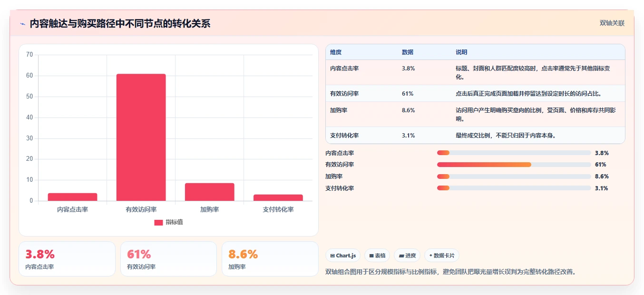
Task: Click the 支付转化率 label beside its progress bar
Action: pos(340,188)
